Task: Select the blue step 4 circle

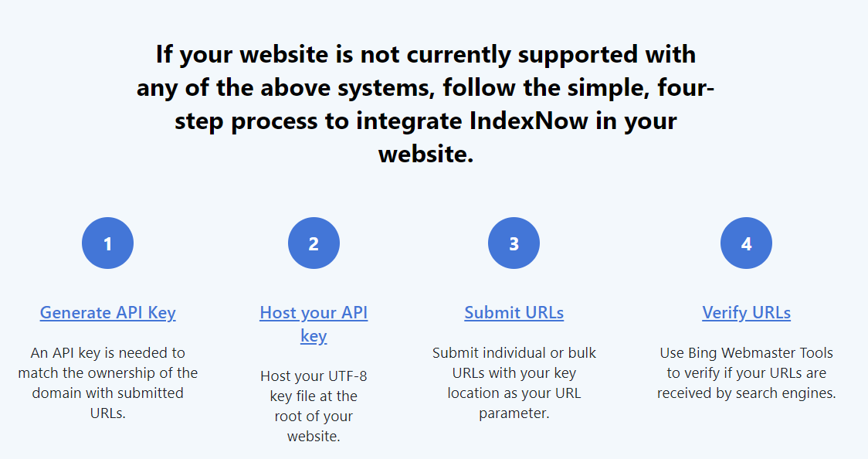Action: coord(746,243)
